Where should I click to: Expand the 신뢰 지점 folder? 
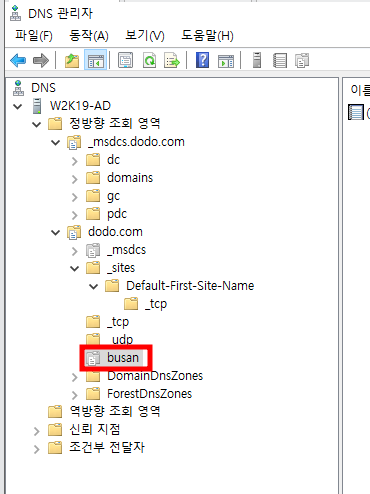point(36,431)
